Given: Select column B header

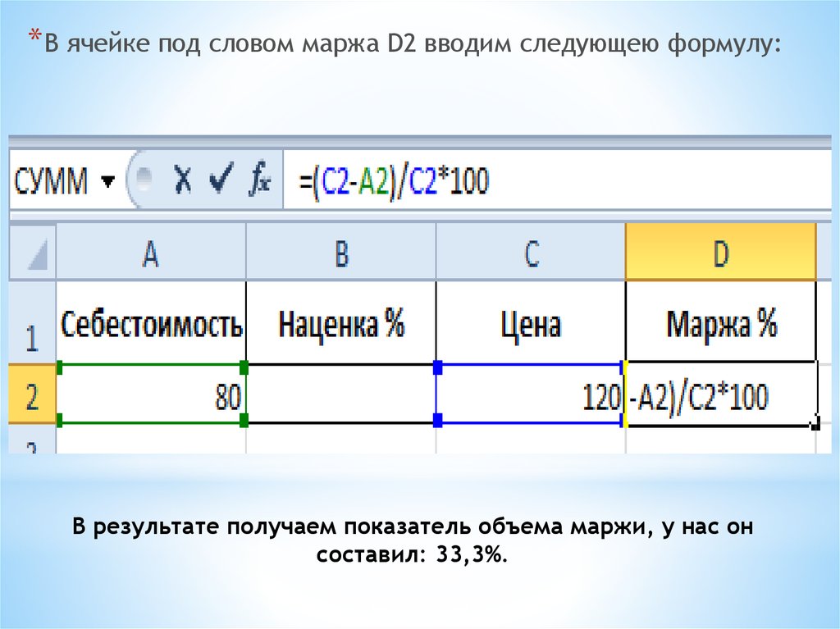Looking at the screenshot, I should pyautogui.click(x=341, y=253).
